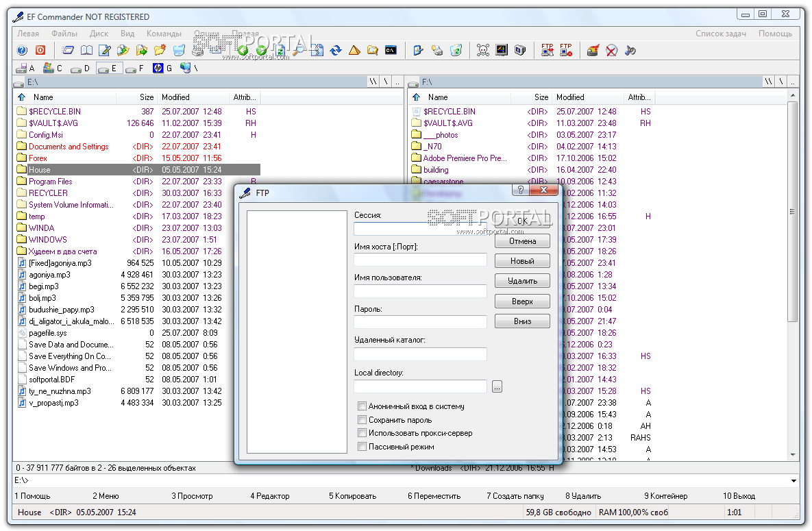Click the magnifying glass search toolbar icon
Viewport: 812px width, 531px height.
[x=299, y=50]
